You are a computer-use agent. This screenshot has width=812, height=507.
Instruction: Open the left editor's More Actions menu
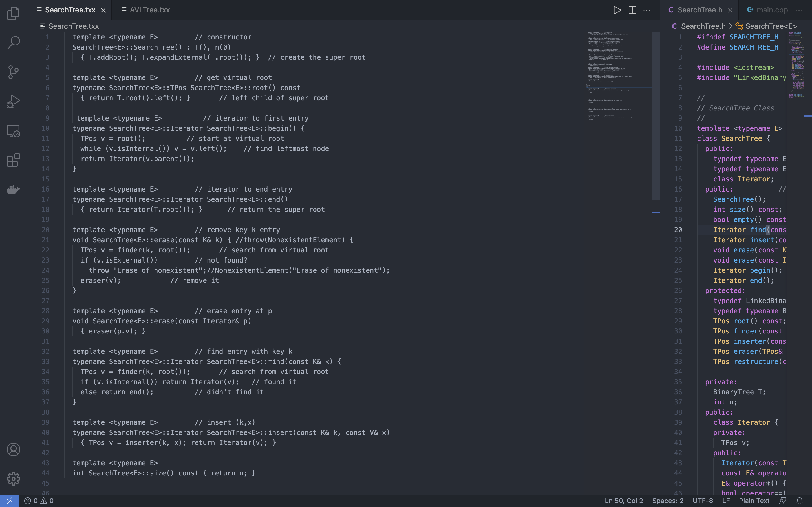coord(647,10)
